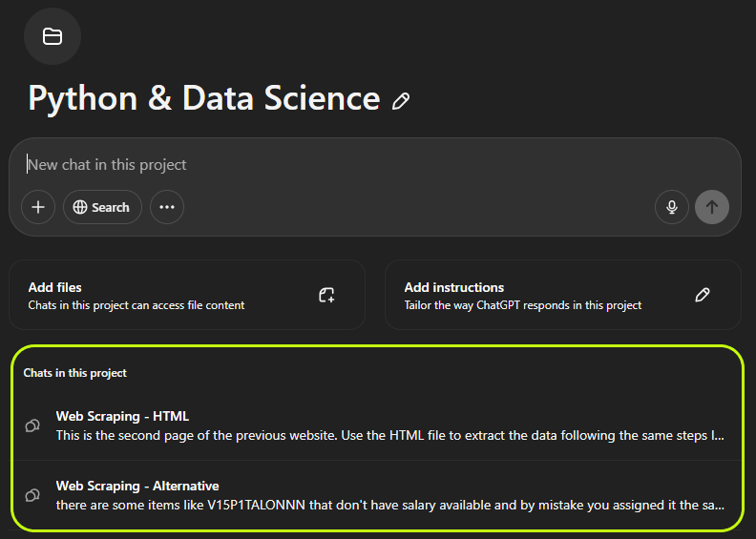The height and width of the screenshot is (539, 756).
Task: Click 'Tailor the way ChatGPT responds' description
Action: [523, 305]
